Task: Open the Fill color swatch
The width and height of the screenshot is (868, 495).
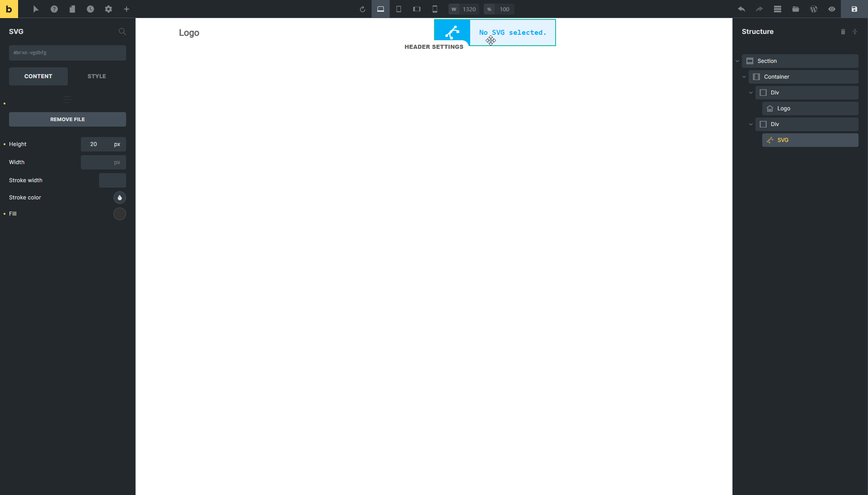Action: coord(120,214)
